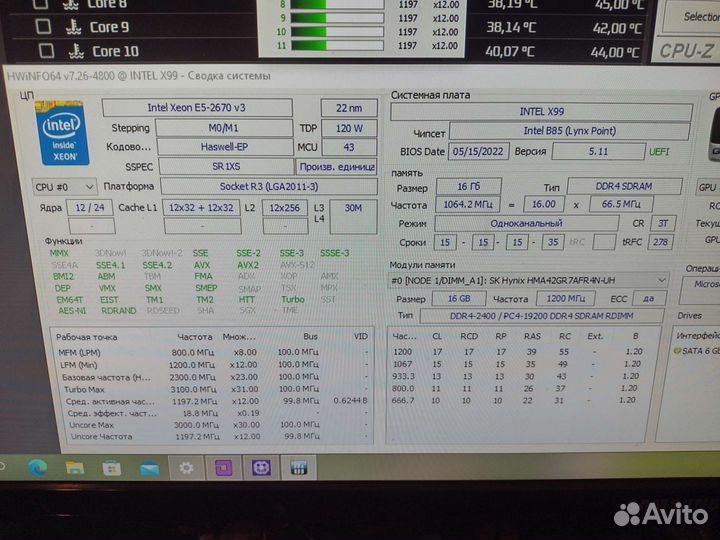Click the memory frequency 1064.2 МГц field
Viewport: 720px width, 540px height.
(468, 204)
